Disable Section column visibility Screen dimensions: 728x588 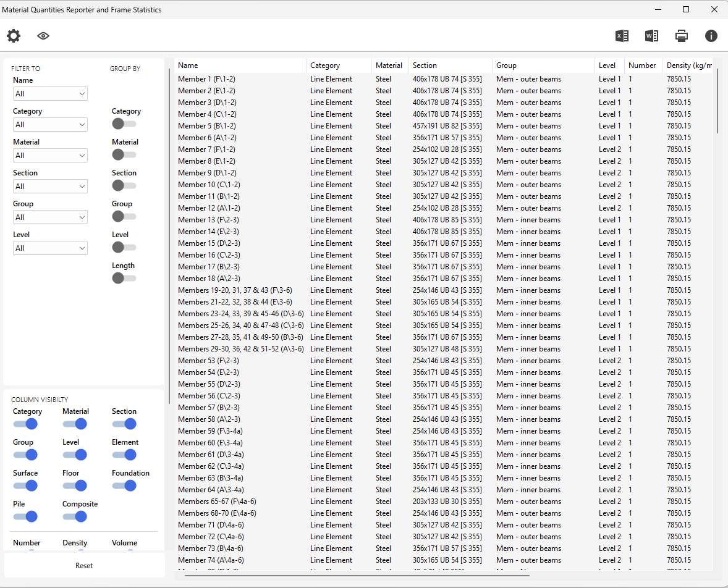[x=124, y=424]
